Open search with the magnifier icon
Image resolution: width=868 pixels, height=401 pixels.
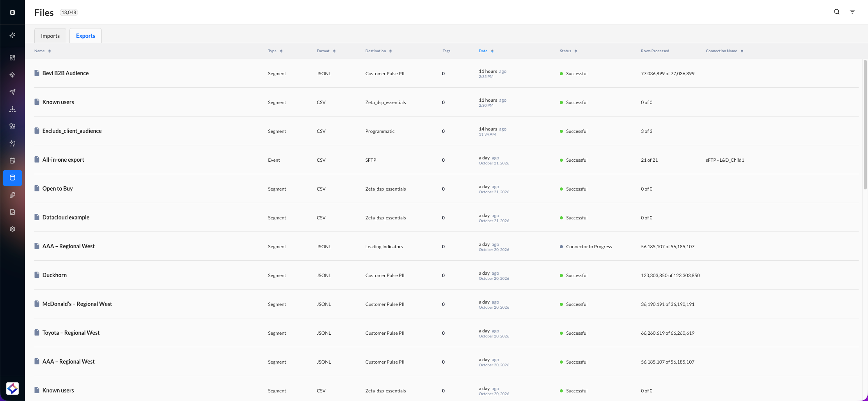(x=837, y=12)
